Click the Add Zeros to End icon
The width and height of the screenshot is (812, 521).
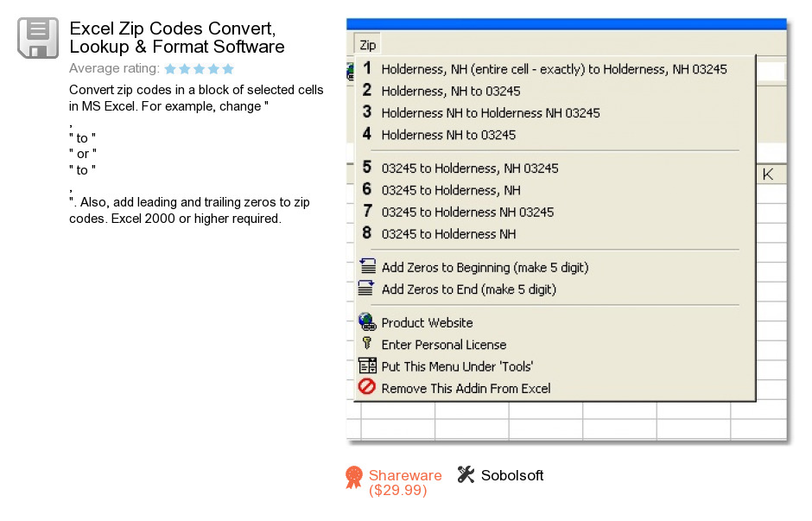pos(366,289)
